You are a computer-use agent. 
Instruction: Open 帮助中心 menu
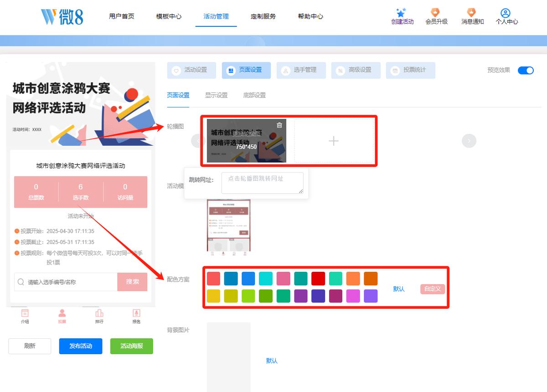coord(310,16)
